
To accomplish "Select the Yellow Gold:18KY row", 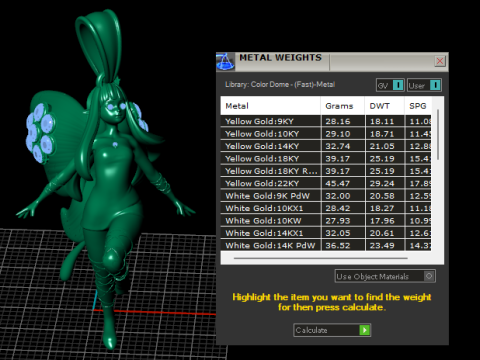I will 326,159.
